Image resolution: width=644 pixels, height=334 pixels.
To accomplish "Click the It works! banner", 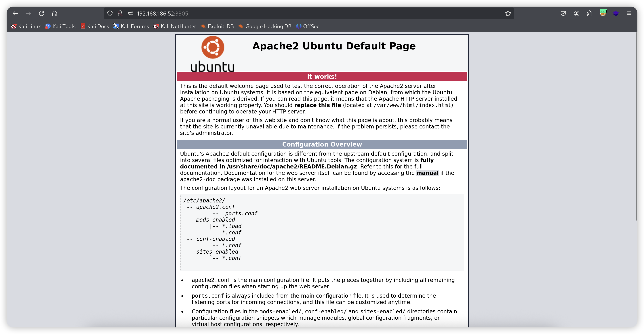I will (x=322, y=77).
